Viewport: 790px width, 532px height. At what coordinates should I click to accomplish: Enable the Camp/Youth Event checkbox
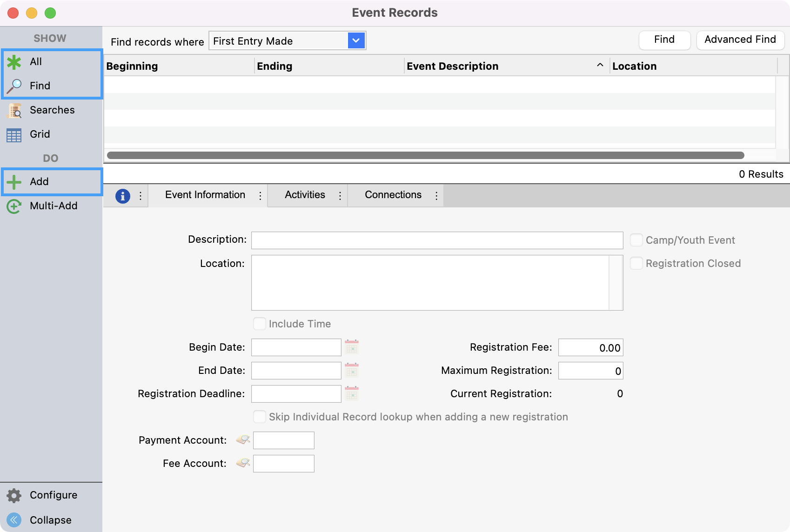point(636,240)
